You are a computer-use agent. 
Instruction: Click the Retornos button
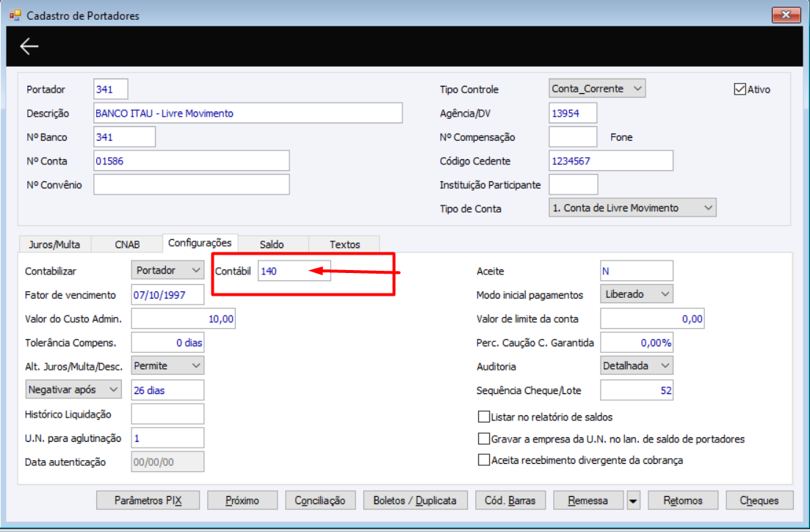click(x=683, y=500)
